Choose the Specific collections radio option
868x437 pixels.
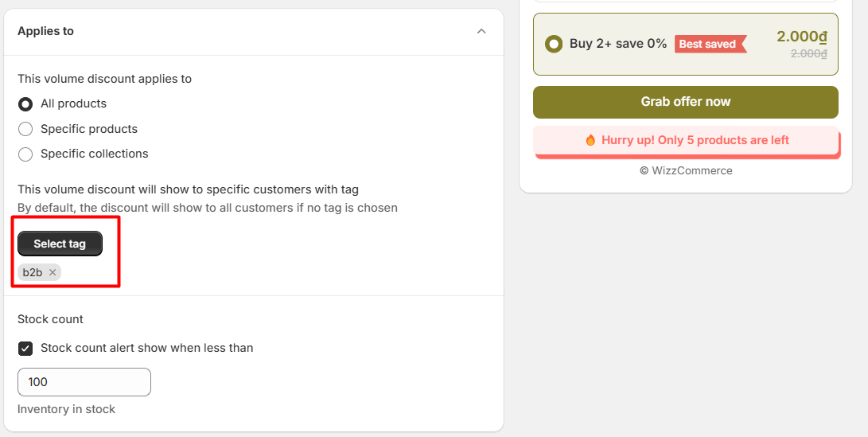[25, 154]
